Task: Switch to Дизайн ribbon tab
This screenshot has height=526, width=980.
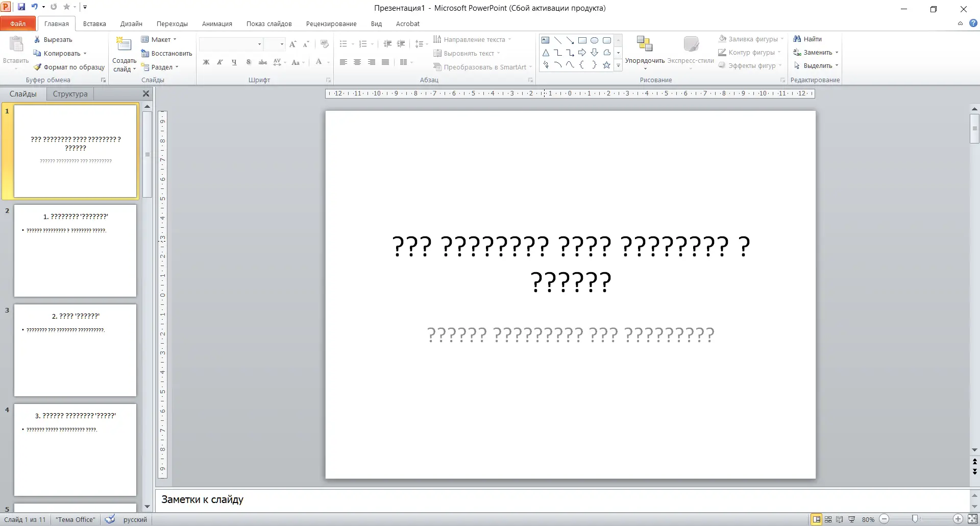Action: coord(131,23)
